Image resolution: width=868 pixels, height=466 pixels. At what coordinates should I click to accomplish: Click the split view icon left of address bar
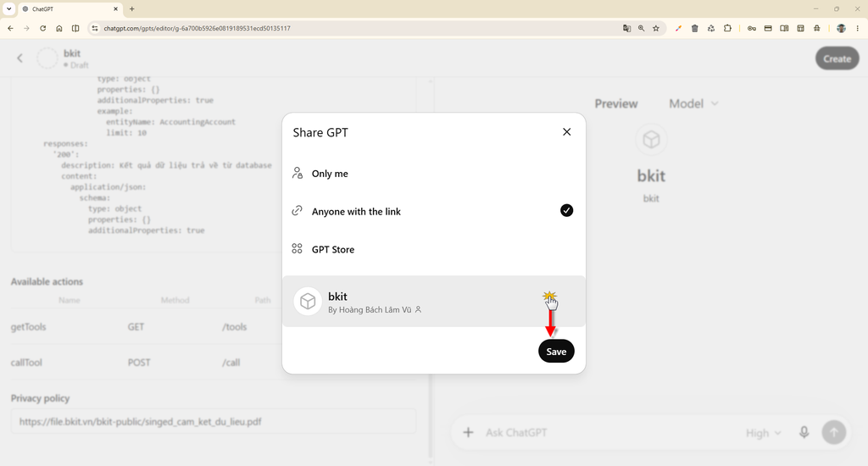[x=75, y=28]
